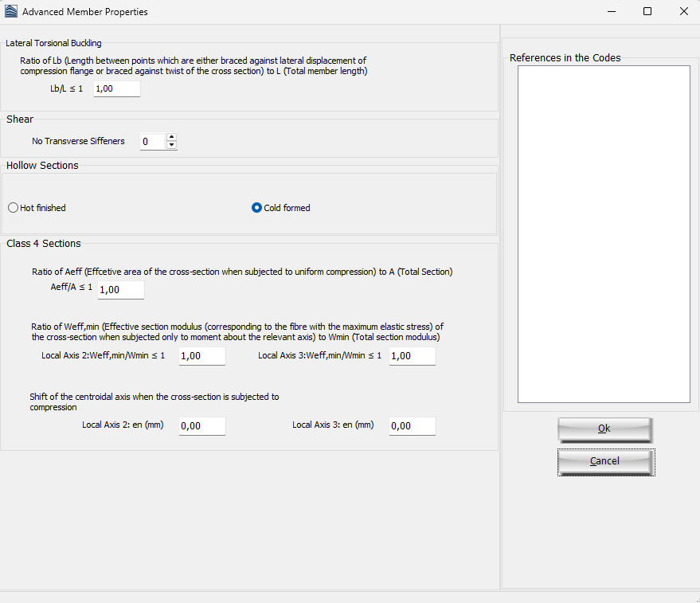Click the Aeff/A ratio input field
The height and width of the screenshot is (603, 700).
[121, 290]
